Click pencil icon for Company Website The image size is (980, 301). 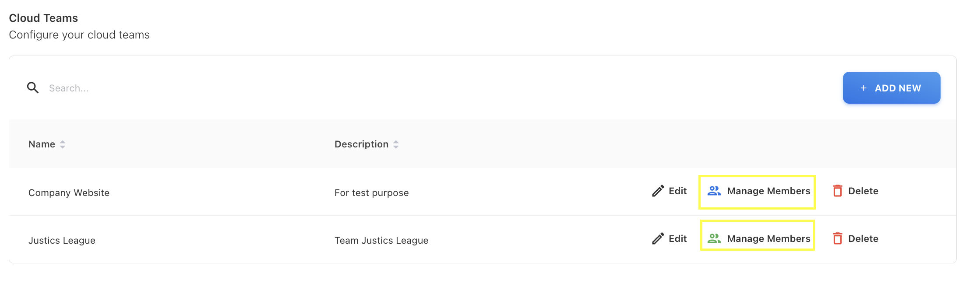pyautogui.click(x=658, y=191)
